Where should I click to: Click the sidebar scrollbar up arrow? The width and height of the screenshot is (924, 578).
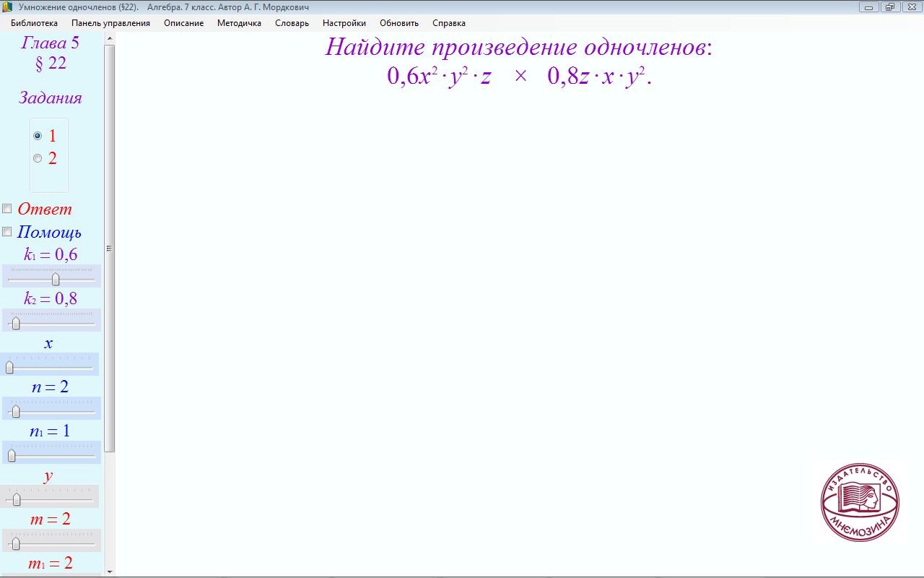110,39
